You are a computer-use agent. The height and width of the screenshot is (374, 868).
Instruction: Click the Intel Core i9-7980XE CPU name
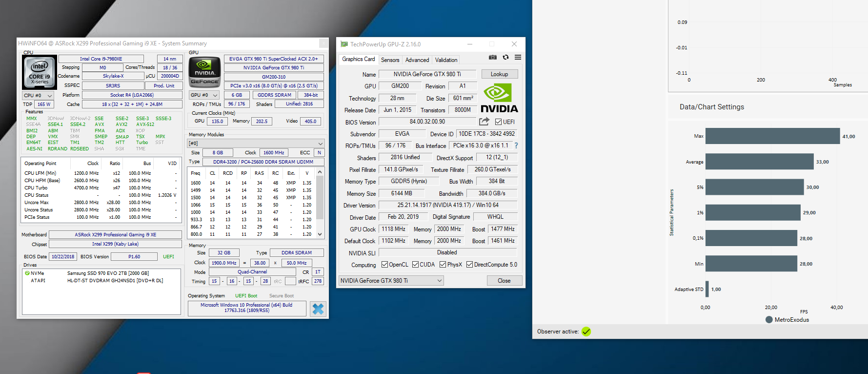tap(101, 59)
